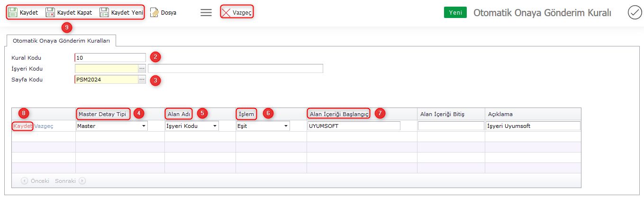
Task: Click the Kural Kodu input field
Action: tap(110, 58)
